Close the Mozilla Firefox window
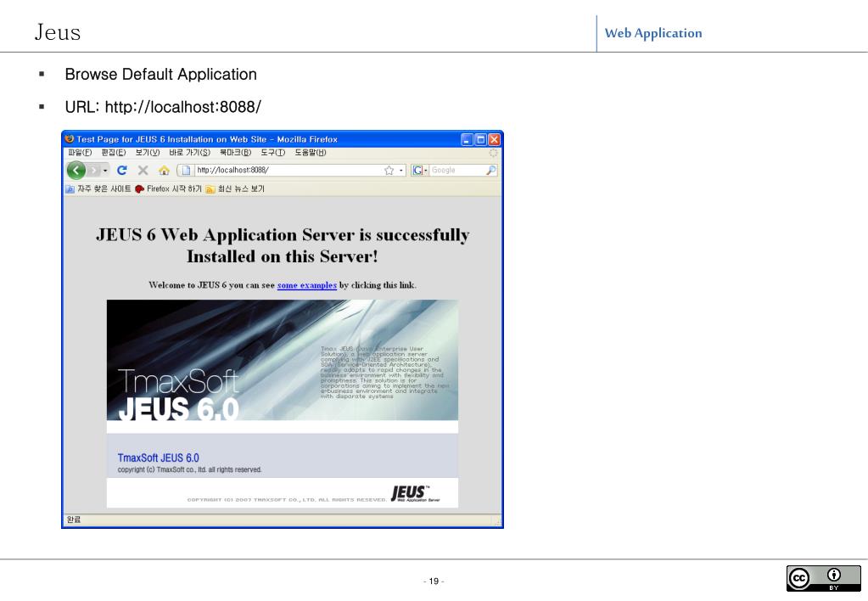This screenshot has width=868, height=601. (x=495, y=139)
